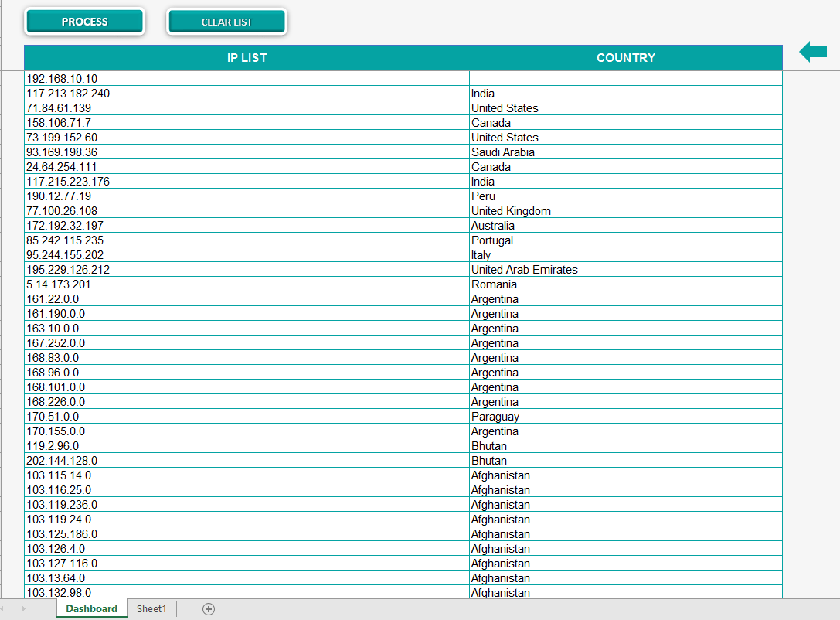The image size is (840, 620).
Task: Select cell with IP 163.10.0.0
Action: tap(247, 329)
